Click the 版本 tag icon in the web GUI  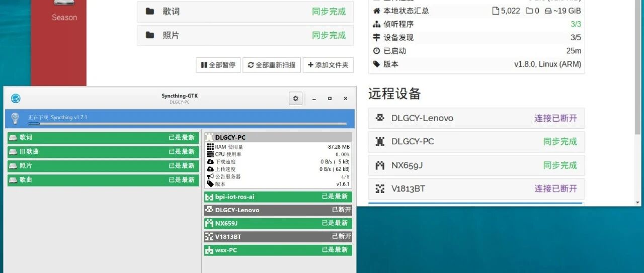(x=377, y=64)
